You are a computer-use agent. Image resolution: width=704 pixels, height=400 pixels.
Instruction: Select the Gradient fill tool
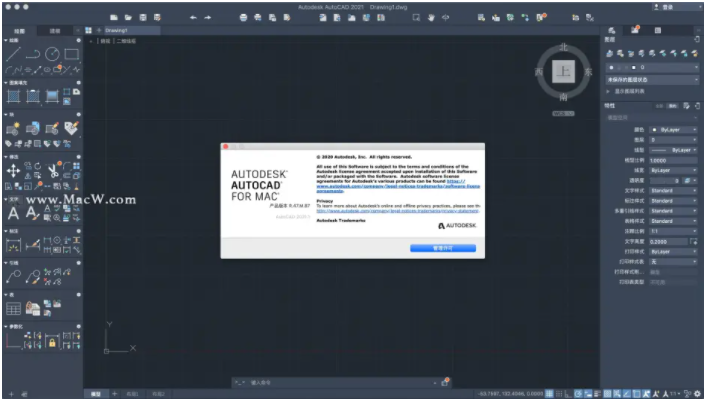[52, 96]
